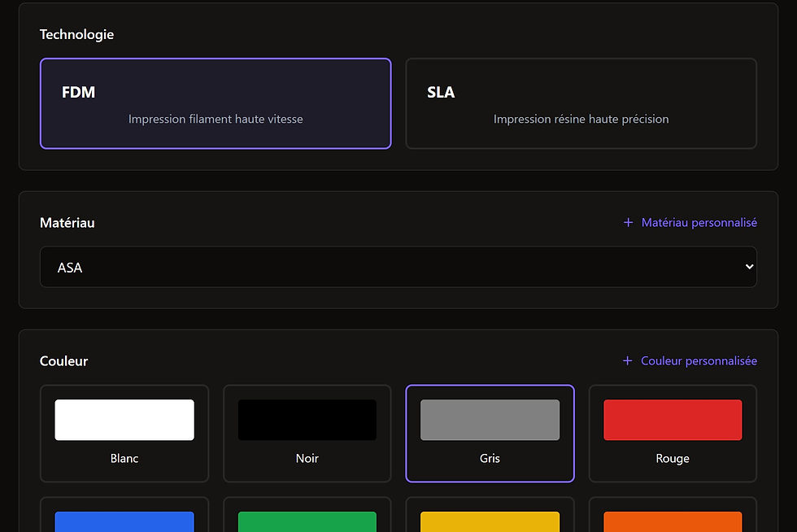Open the material dropdown showing ASA
Viewport: 797px width, 532px height.
click(398, 267)
